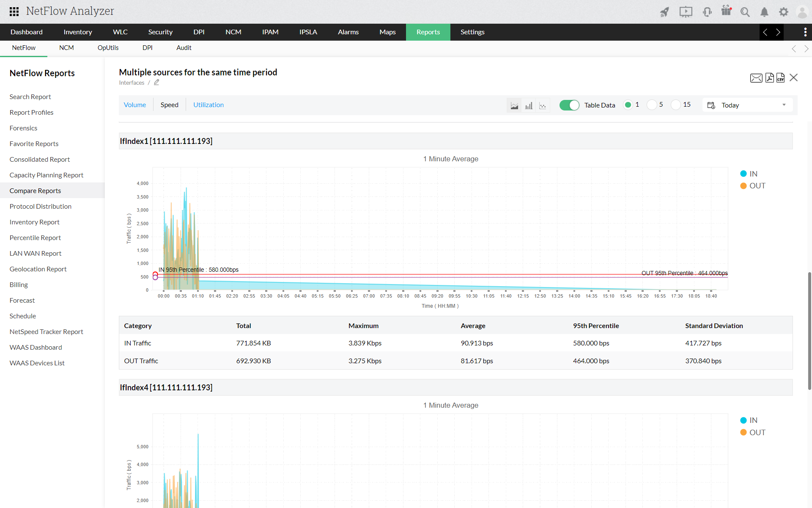Click the edit pencil beside Interfaces
The image size is (812, 508).
click(156, 83)
